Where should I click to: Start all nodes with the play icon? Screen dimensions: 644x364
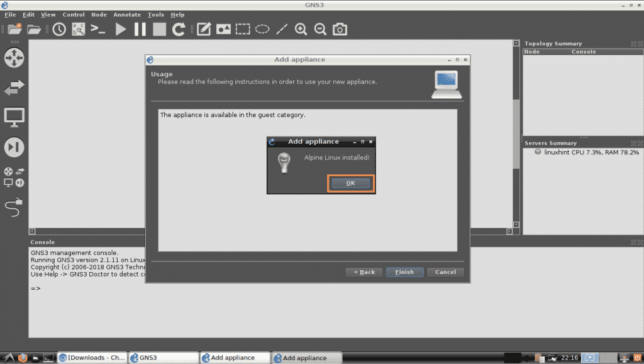[121, 29]
